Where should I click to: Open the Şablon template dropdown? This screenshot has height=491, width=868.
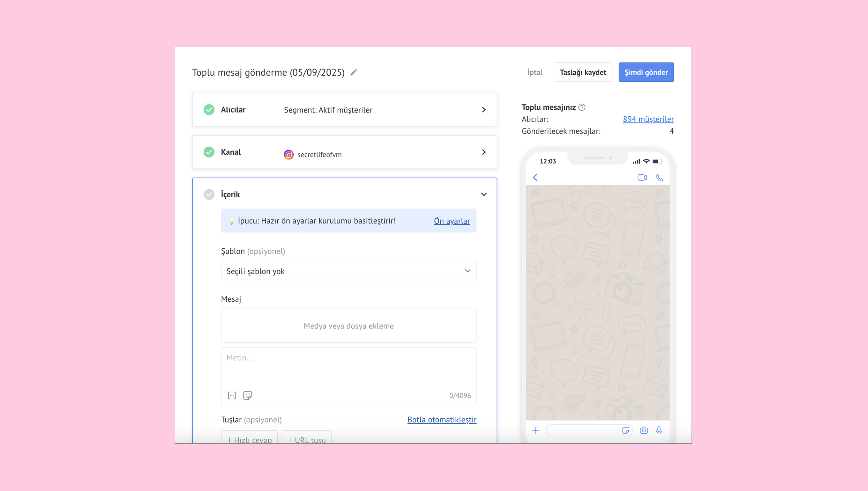pyautogui.click(x=348, y=271)
